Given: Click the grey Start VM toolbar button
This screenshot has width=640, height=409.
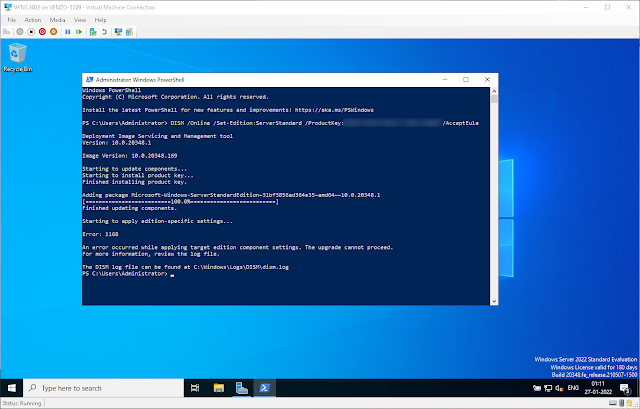Looking at the screenshot, I should (20, 32).
